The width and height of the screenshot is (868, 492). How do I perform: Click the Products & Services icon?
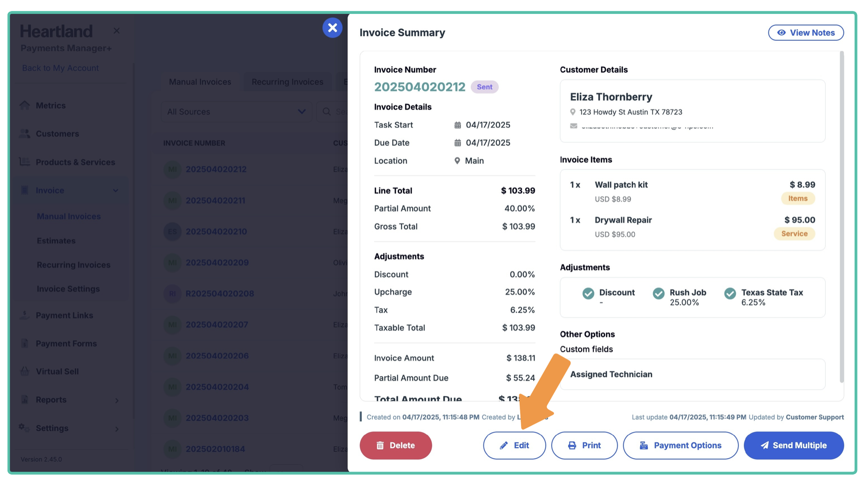click(24, 162)
